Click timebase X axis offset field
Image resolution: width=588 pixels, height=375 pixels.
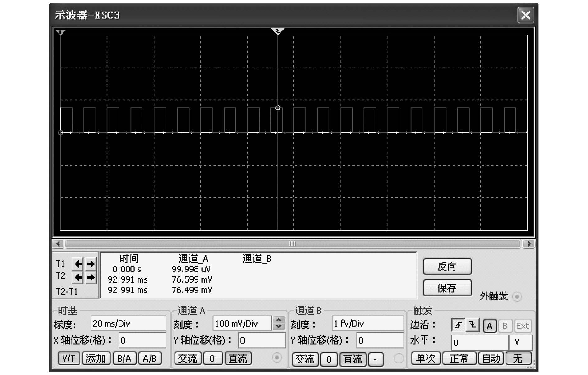click(142, 340)
